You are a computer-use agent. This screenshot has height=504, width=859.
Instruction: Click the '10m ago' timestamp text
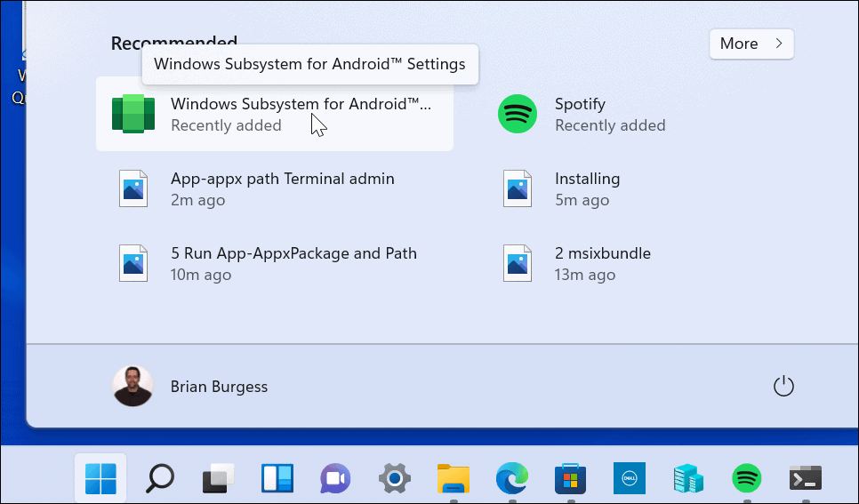click(x=201, y=275)
